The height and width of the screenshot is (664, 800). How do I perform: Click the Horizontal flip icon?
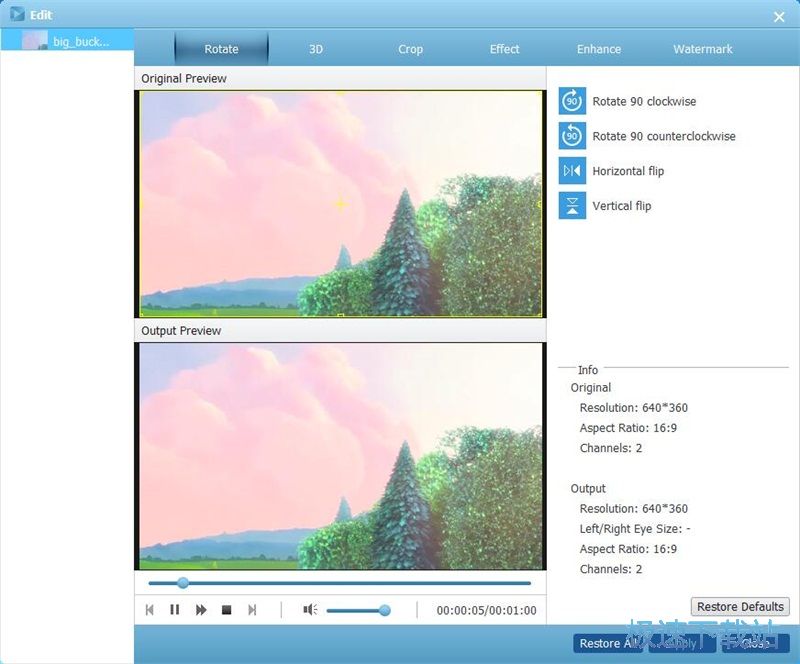572,170
